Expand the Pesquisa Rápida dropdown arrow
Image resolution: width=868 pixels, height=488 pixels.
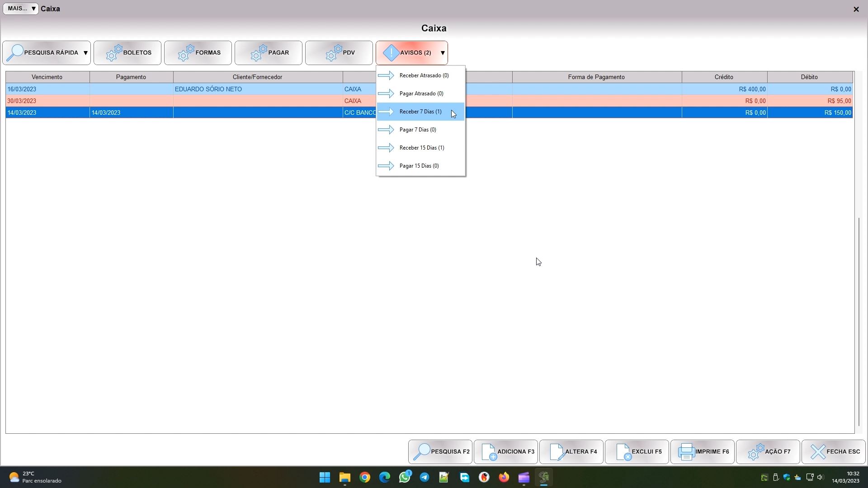[85, 53]
